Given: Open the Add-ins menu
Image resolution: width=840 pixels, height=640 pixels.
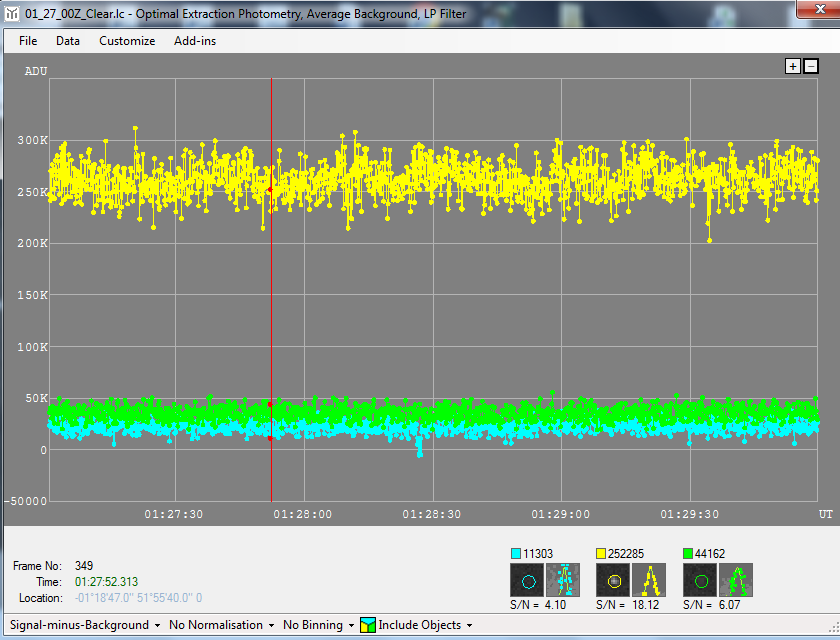Looking at the screenshot, I should click(x=195, y=41).
